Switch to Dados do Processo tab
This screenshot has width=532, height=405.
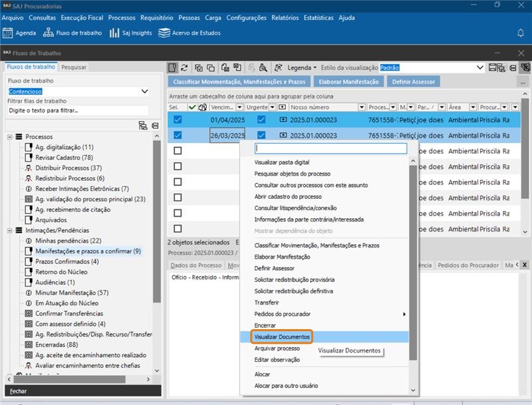[196, 265]
